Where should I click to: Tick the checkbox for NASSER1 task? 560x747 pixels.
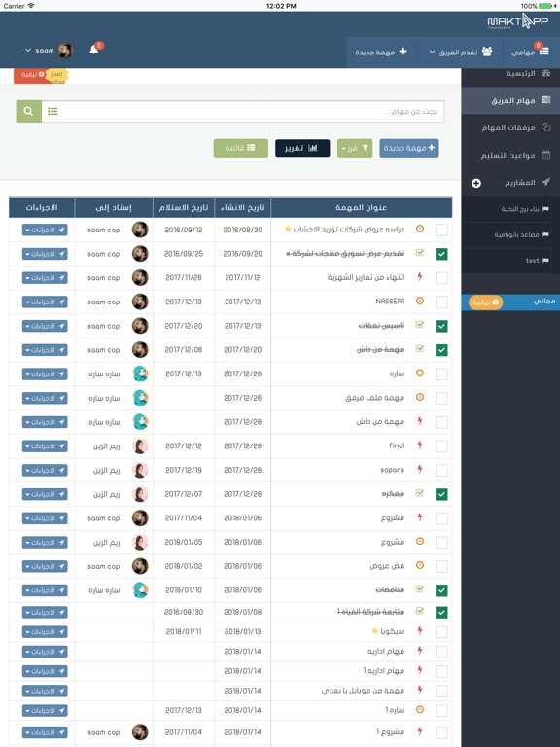(441, 302)
